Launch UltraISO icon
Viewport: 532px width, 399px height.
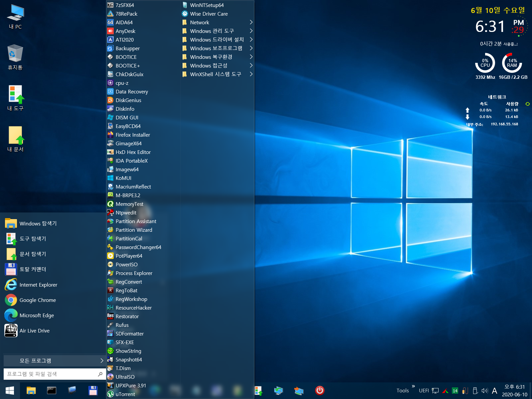pos(110,377)
